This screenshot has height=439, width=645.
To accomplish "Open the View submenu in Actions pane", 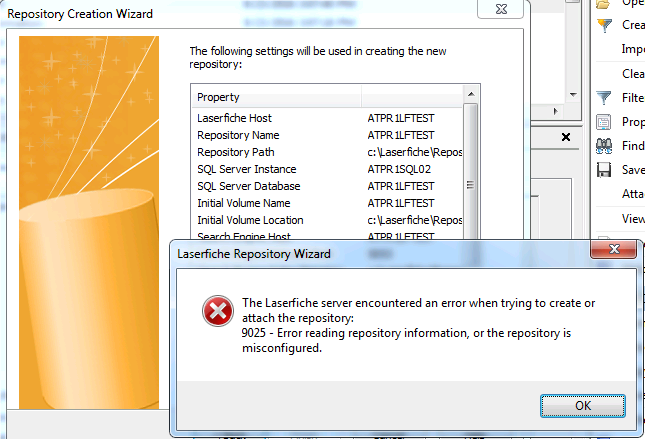I will [x=633, y=218].
